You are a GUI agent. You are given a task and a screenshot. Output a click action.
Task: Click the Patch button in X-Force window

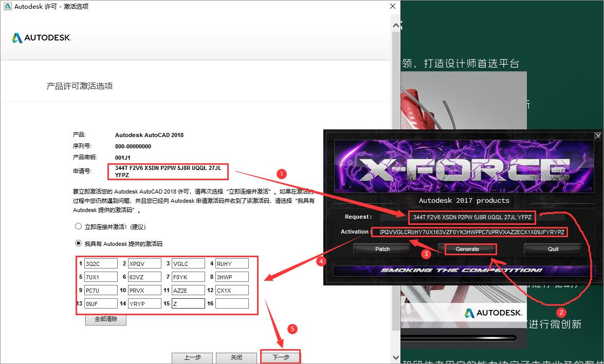[382, 249]
